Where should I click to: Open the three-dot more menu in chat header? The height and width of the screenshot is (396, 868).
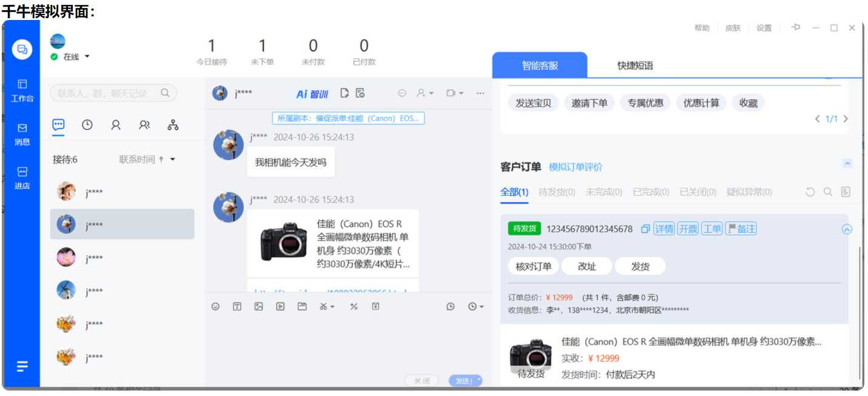pos(480,93)
